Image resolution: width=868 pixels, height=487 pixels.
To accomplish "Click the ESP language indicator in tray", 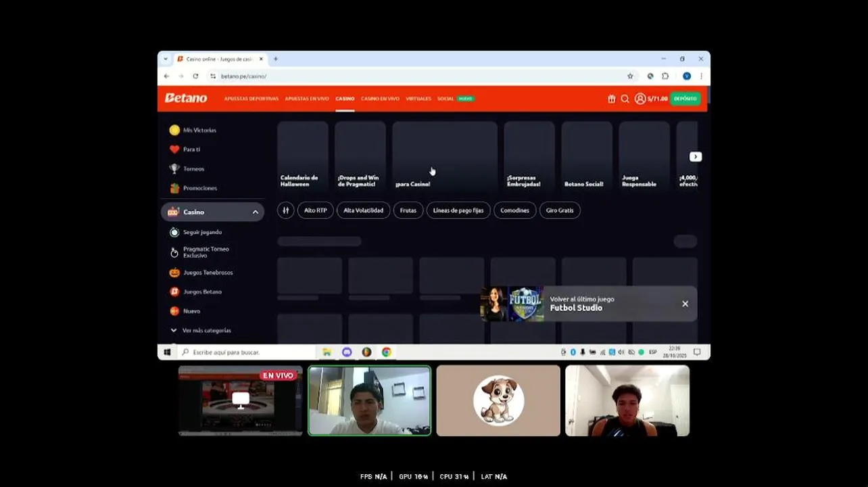I will (652, 352).
